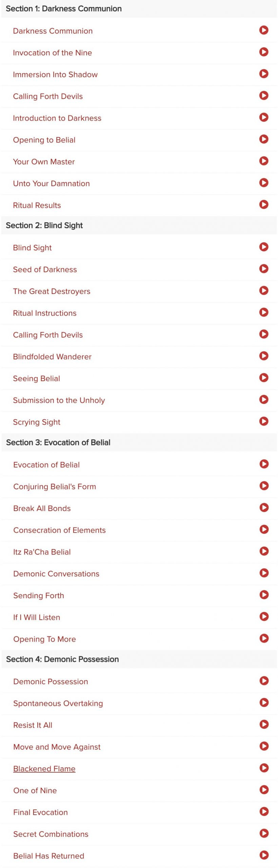
Task: Click play icon beside Invocation of the Nine
Action: click(x=264, y=52)
